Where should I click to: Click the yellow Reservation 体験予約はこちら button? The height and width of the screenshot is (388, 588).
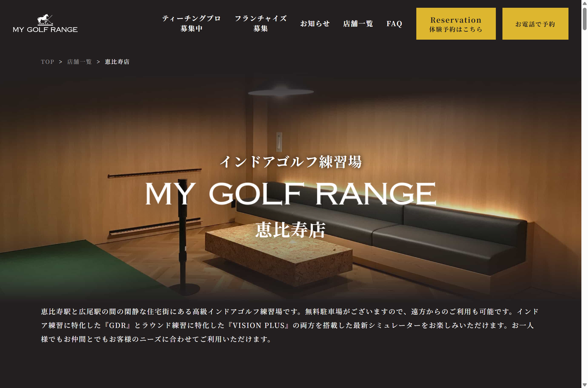pyautogui.click(x=456, y=24)
